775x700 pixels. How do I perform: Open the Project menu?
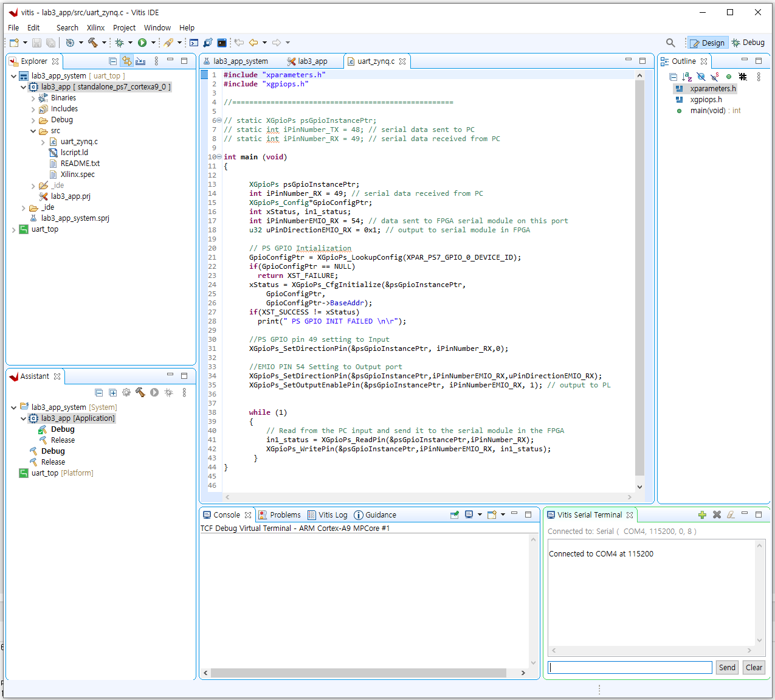[124, 27]
